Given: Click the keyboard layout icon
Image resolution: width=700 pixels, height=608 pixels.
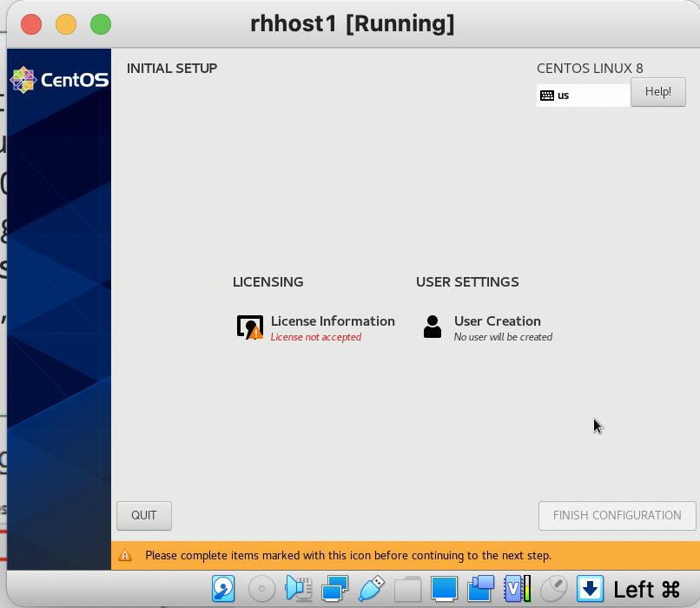Looking at the screenshot, I should pyautogui.click(x=547, y=96).
